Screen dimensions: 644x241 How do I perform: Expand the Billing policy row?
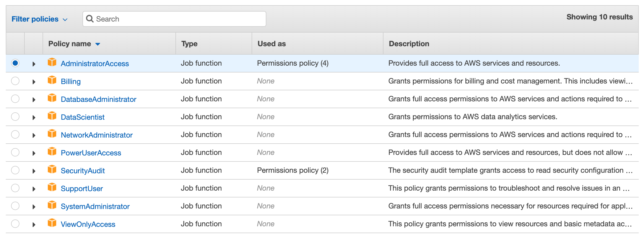point(34,82)
